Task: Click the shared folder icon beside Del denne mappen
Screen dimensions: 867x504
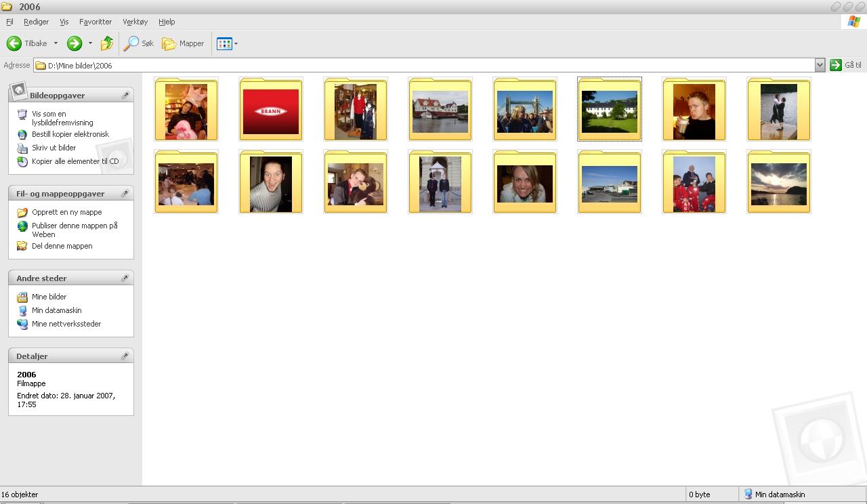Action: click(x=22, y=246)
